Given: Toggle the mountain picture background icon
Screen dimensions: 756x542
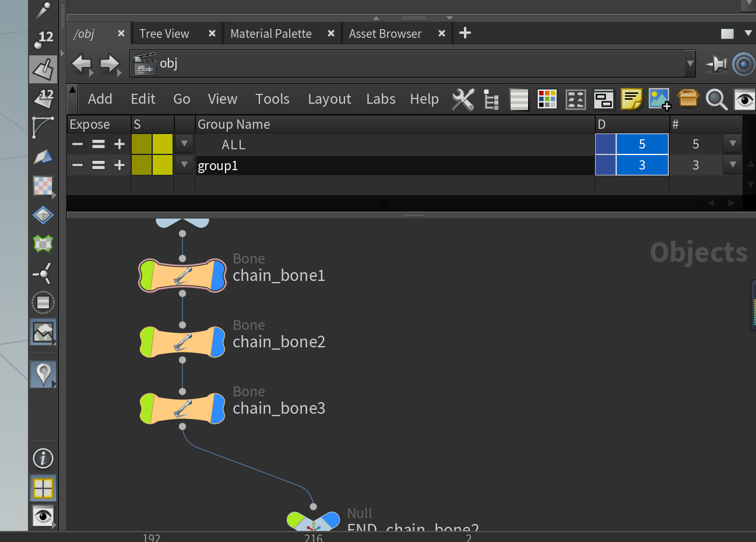Looking at the screenshot, I should (x=43, y=332).
